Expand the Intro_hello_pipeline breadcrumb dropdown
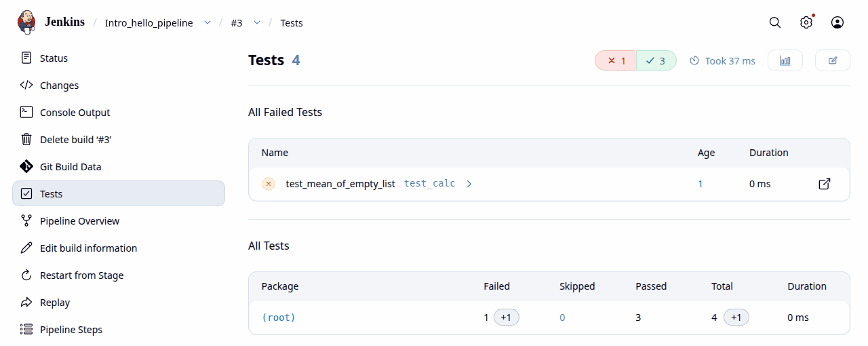Image resolution: width=868 pixels, height=346 pixels. pos(207,22)
